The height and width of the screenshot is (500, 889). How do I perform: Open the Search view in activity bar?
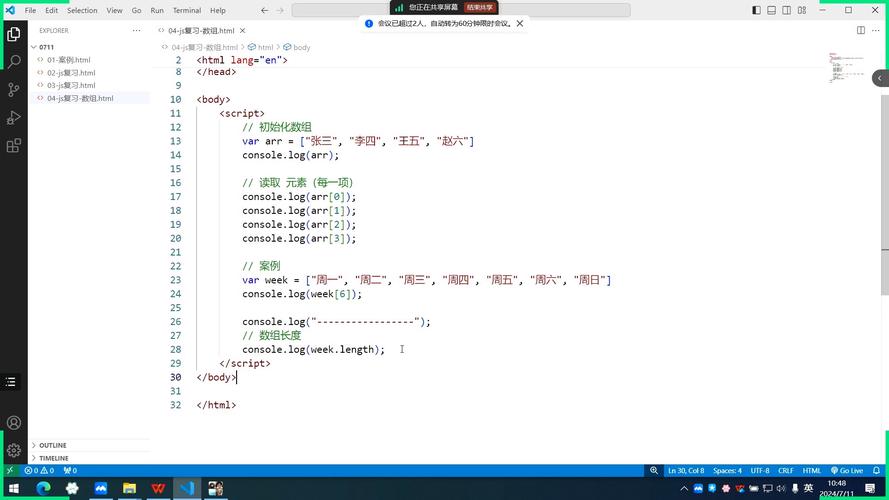tap(14, 61)
